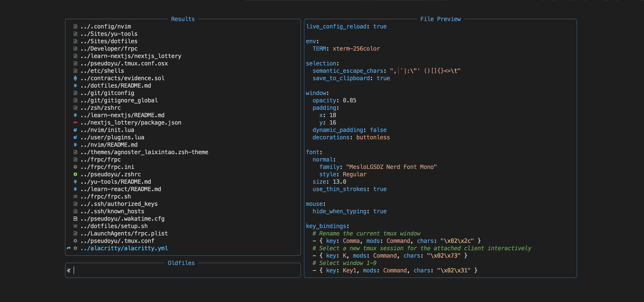The image size is (644, 302).
Task: Select the ../.ssh/authorized_keys entry
Action: (119, 204)
